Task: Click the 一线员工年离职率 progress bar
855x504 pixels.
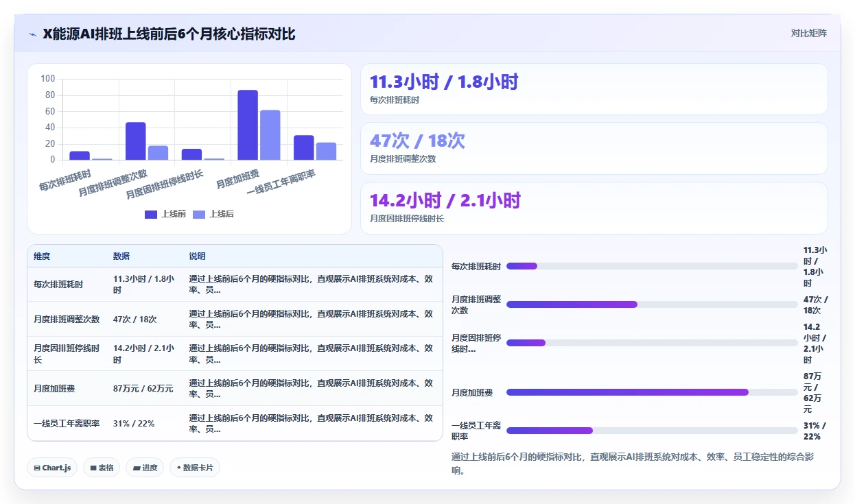Action: 652,431
